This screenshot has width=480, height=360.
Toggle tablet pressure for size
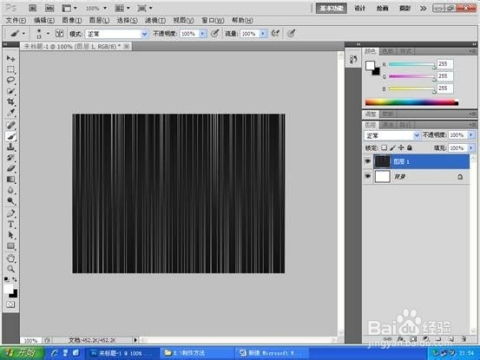(291, 33)
